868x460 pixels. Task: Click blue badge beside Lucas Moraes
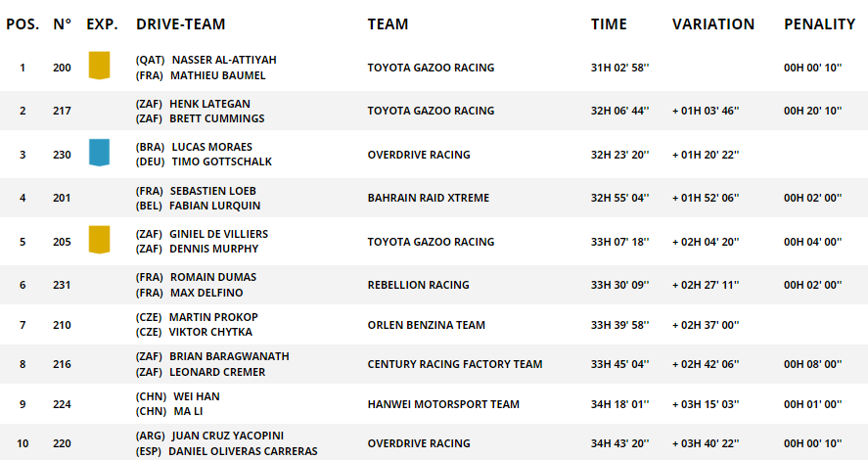99,153
